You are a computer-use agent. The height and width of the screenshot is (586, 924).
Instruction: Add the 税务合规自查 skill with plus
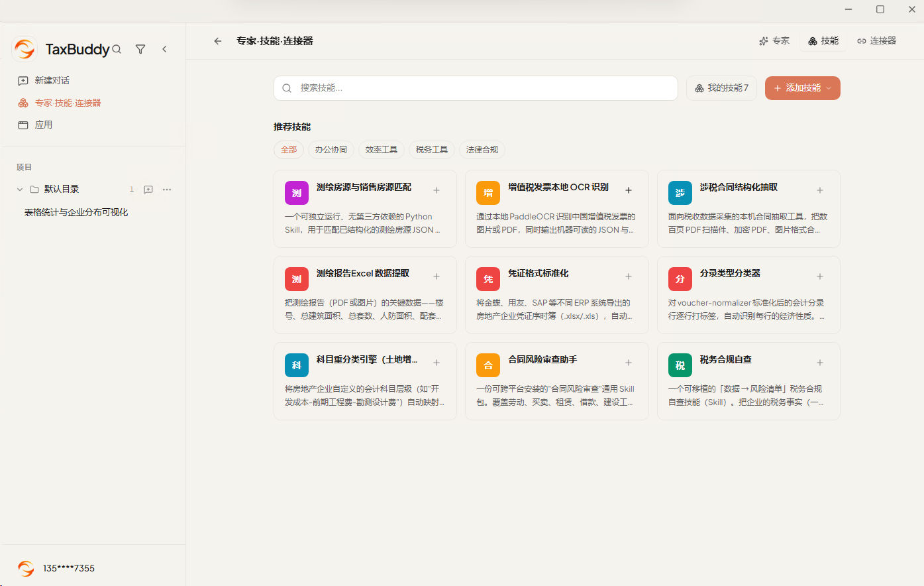820,363
